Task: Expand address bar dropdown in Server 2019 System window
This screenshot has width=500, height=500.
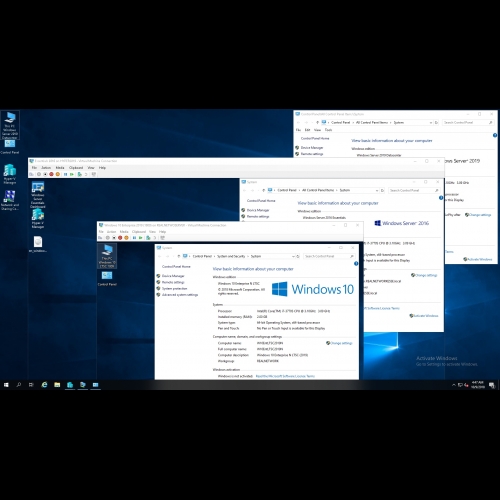Action: pos(431,123)
